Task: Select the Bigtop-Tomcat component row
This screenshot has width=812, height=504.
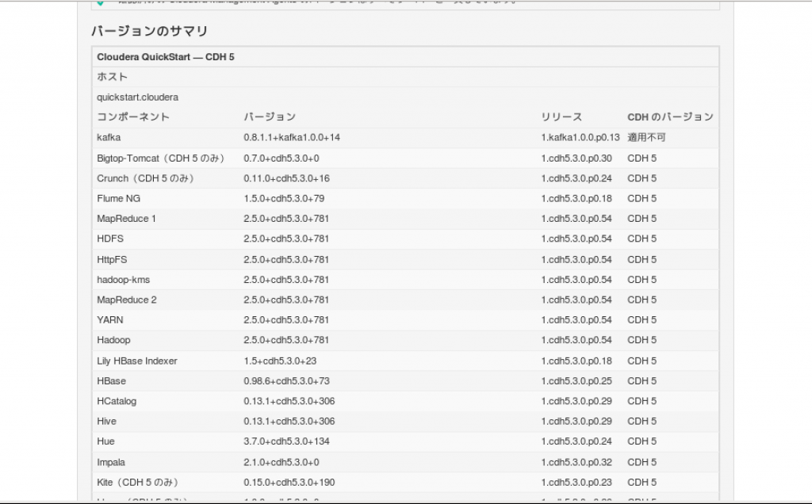Action: 405,158
